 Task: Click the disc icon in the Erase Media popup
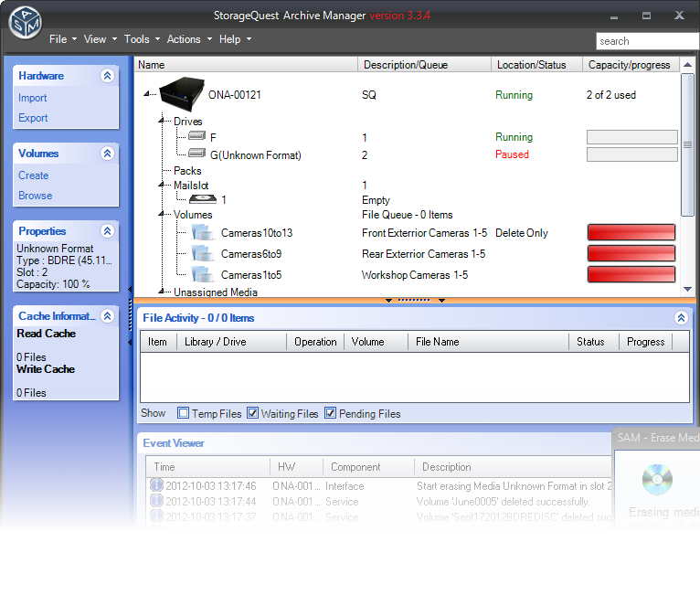[x=657, y=480]
